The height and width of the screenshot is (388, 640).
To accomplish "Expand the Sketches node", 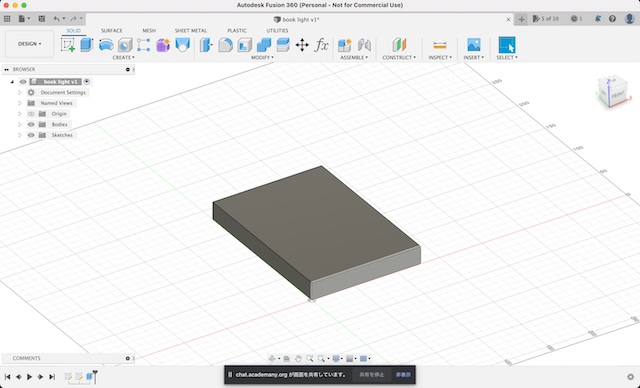I will (20, 135).
